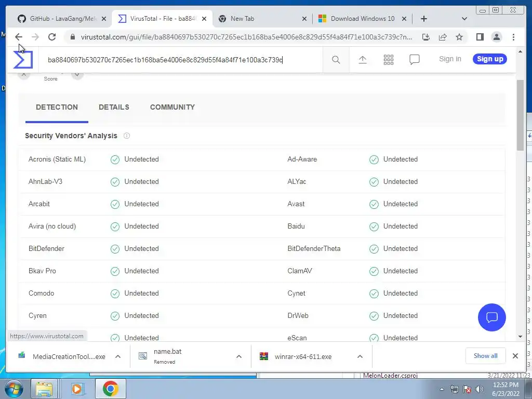This screenshot has width=532, height=399.
Task: Show hidden tray icons arrow
Action: (x=442, y=389)
